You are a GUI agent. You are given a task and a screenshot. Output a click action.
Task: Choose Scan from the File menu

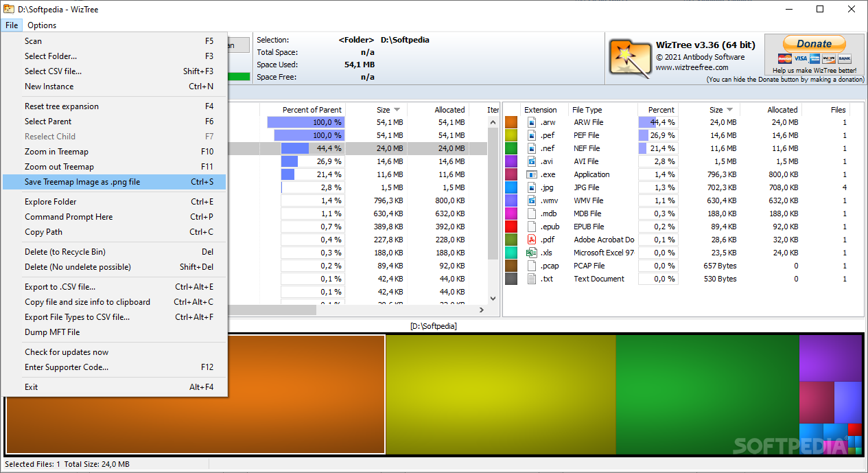coord(114,41)
